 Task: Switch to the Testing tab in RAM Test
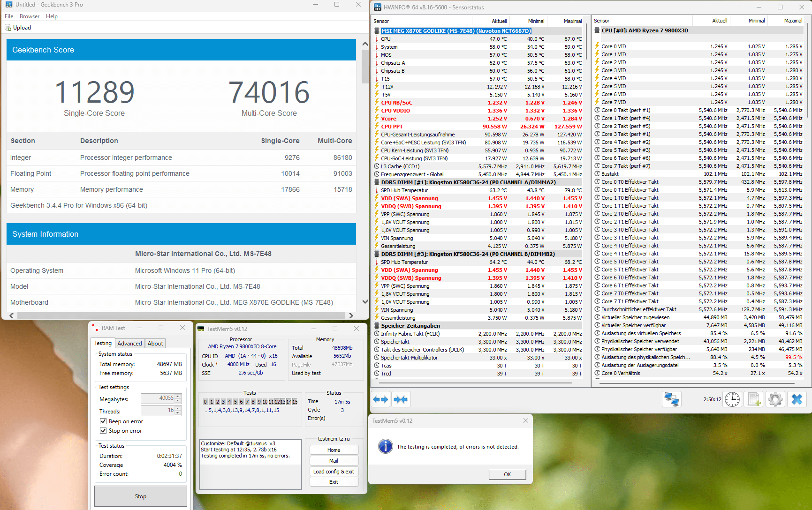pos(103,343)
